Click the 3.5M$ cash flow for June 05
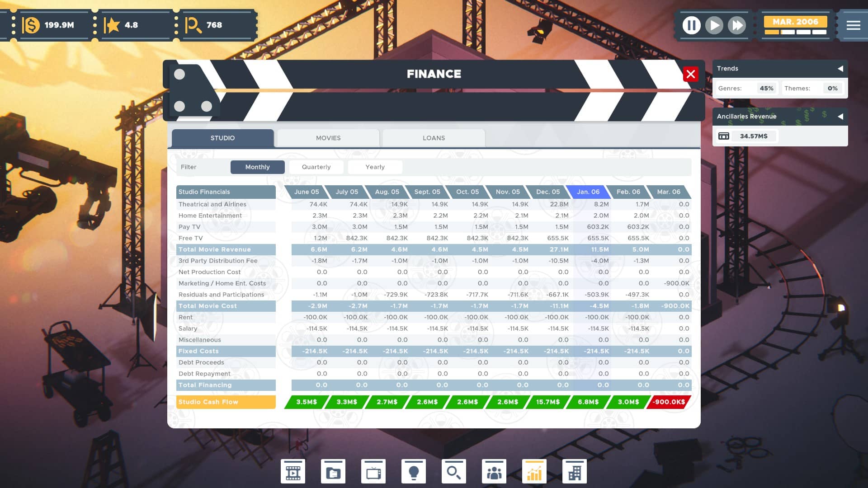 (307, 402)
